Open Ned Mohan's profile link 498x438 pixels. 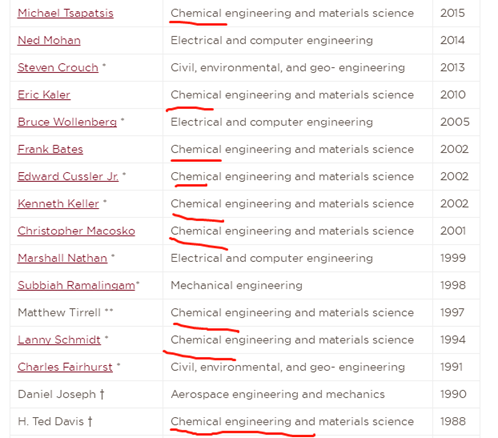[49, 41]
